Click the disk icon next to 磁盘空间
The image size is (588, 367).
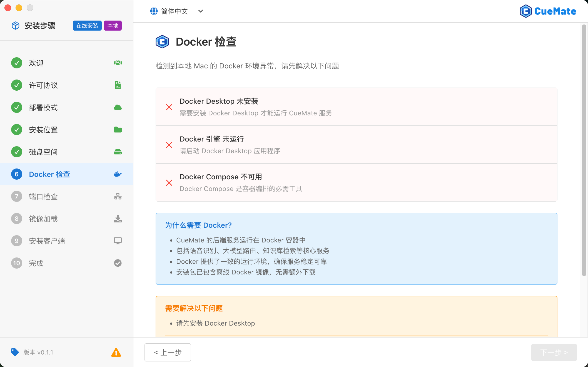point(118,152)
